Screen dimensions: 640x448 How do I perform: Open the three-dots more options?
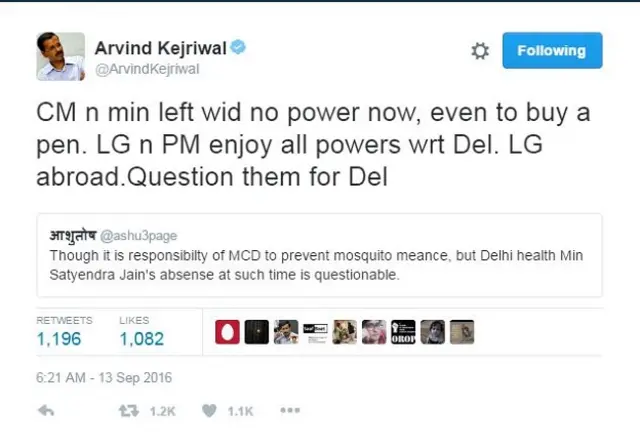point(290,410)
